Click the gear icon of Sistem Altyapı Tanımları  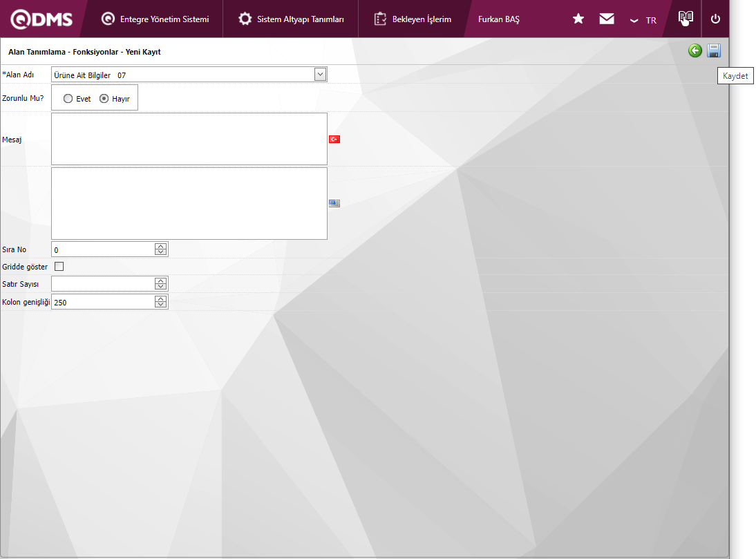[245, 19]
